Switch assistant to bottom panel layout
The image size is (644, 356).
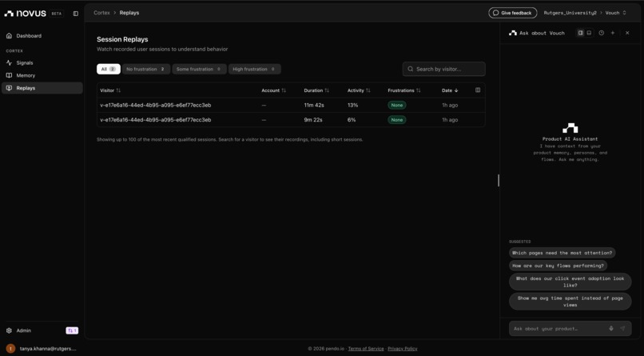(589, 33)
